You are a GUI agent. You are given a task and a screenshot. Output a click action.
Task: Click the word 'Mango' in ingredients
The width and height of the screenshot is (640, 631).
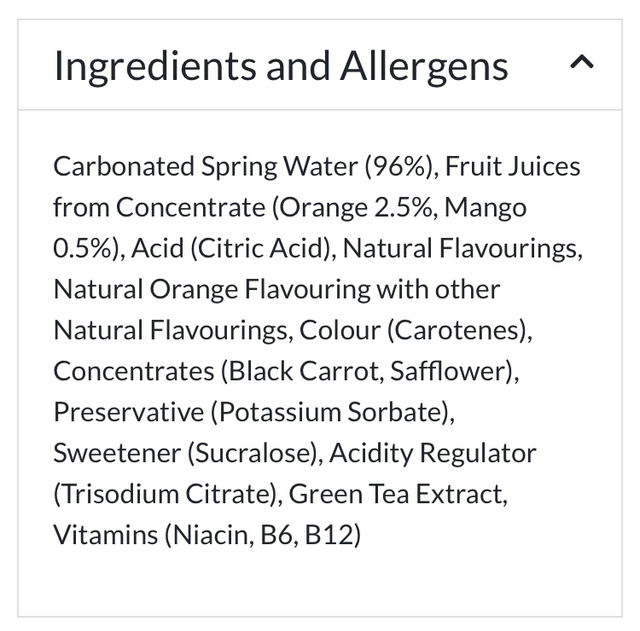point(485,207)
